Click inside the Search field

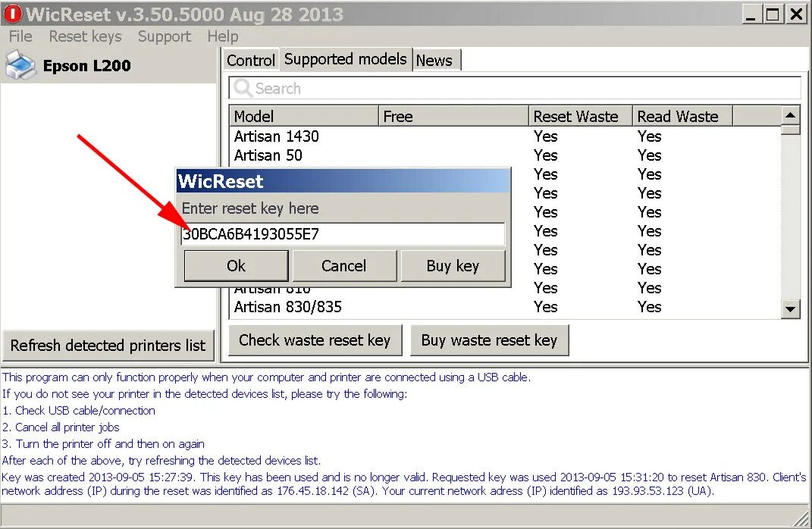(x=515, y=88)
